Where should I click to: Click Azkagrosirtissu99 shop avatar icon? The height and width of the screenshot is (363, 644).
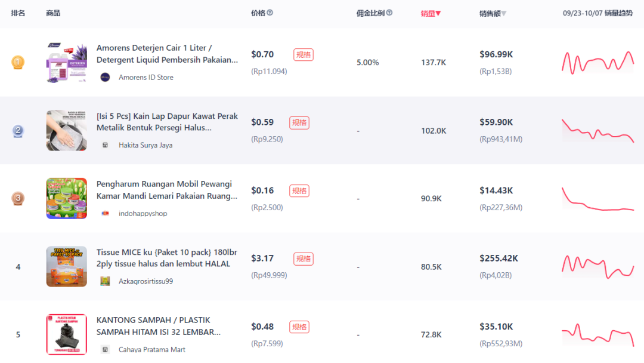click(x=105, y=281)
